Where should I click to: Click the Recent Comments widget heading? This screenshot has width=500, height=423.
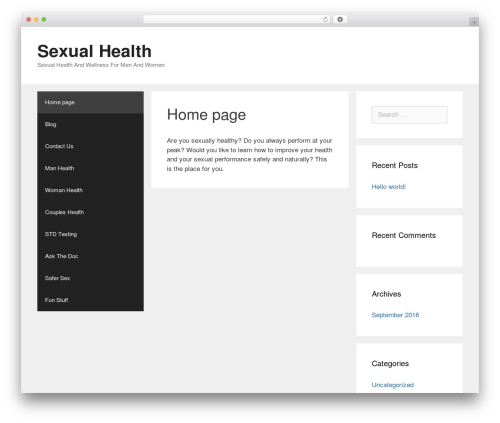[404, 235]
